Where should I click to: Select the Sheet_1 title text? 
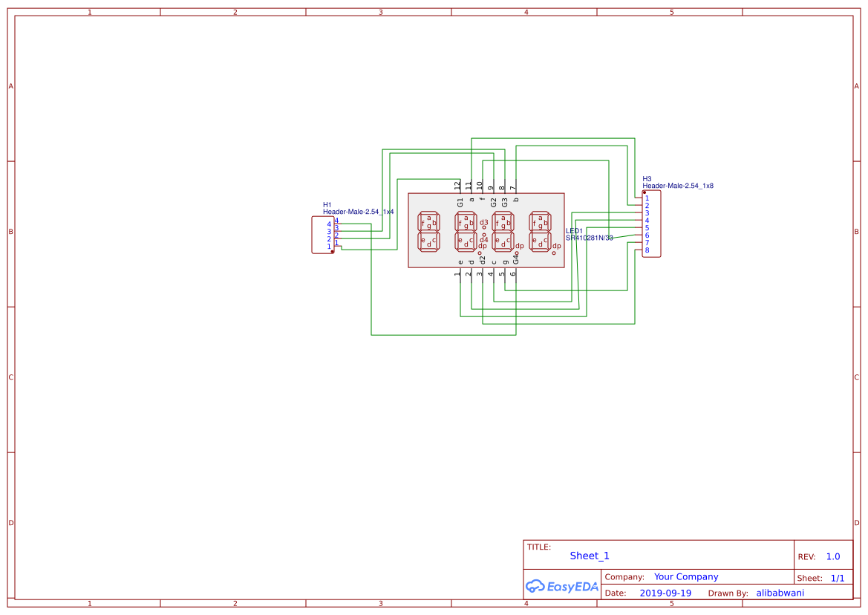pos(589,556)
